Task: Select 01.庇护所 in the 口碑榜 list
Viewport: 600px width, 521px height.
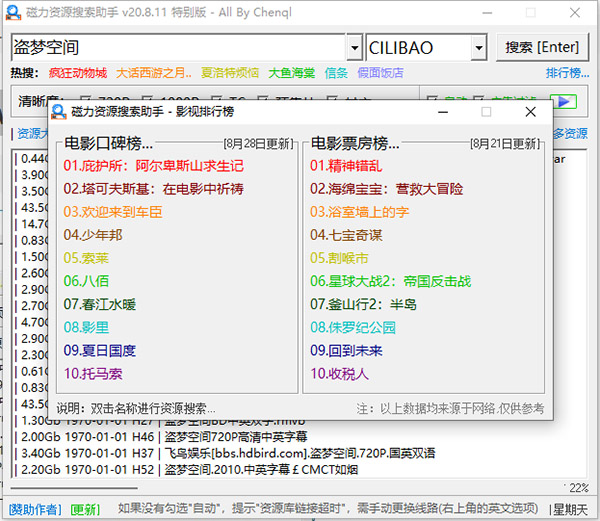Action: pyautogui.click(x=153, y=165)
